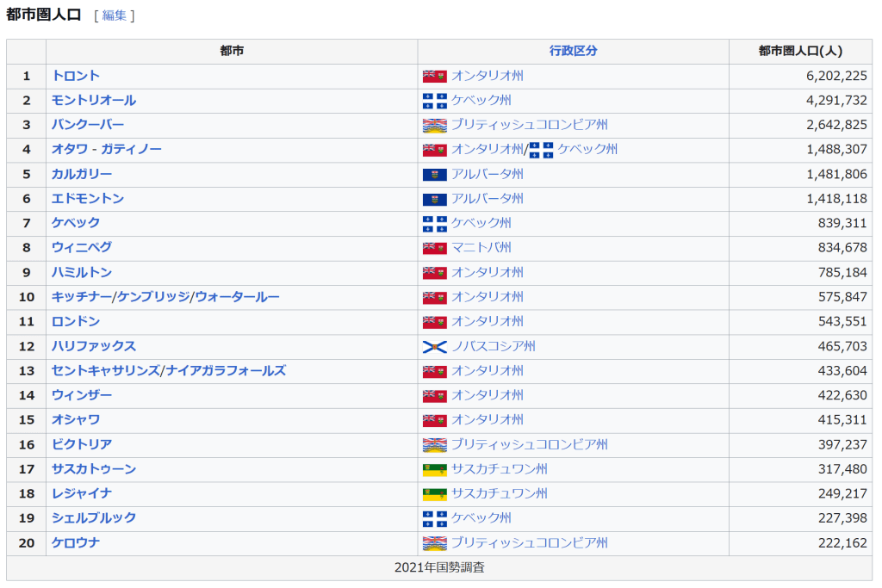Screen dimensions: 882x588
Task: Open the マニトバ州 province link
Action: (481, 248)
